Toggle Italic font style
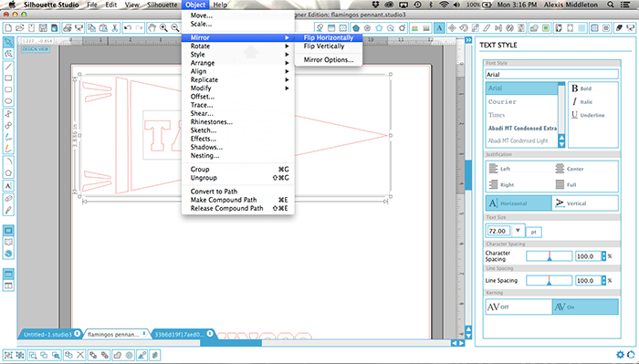This screenshot has height=364, width=639. (x=582, y=102)
